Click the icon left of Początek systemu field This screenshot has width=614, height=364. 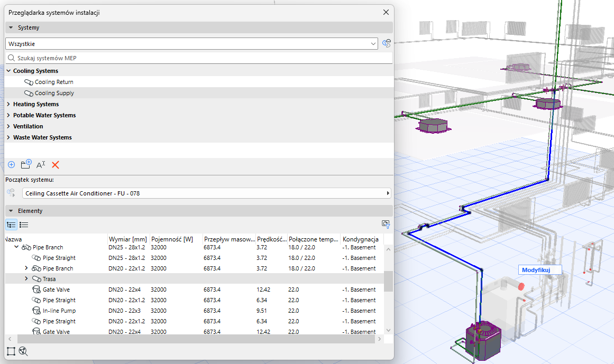click(11, 193)
